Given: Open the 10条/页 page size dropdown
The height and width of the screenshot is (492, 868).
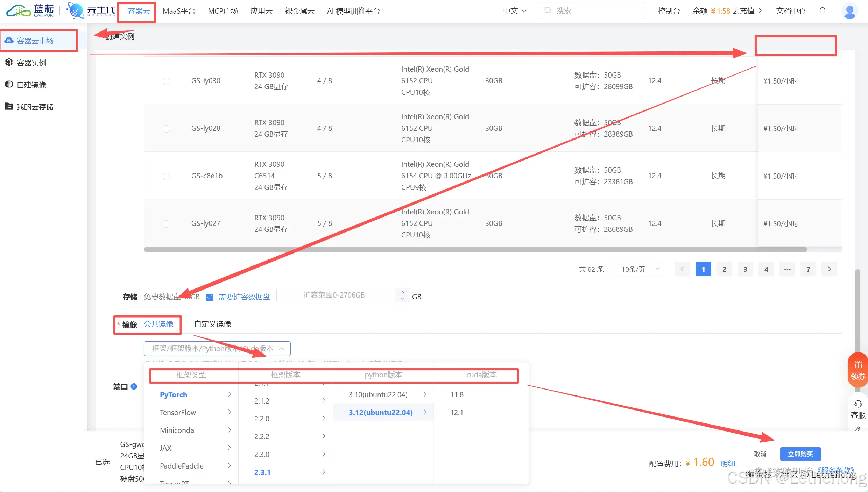Looking at the screenshot, I should point(637,269).
